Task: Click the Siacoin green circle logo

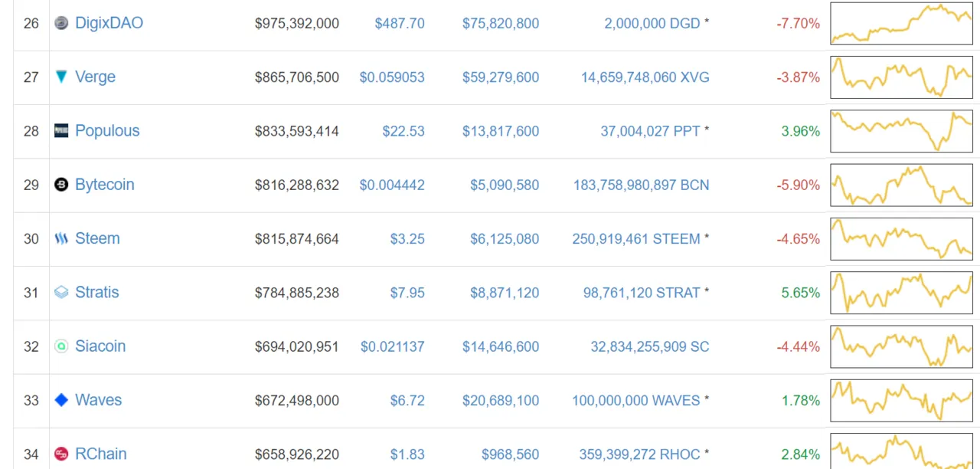Action: click(x=61, y=346)
